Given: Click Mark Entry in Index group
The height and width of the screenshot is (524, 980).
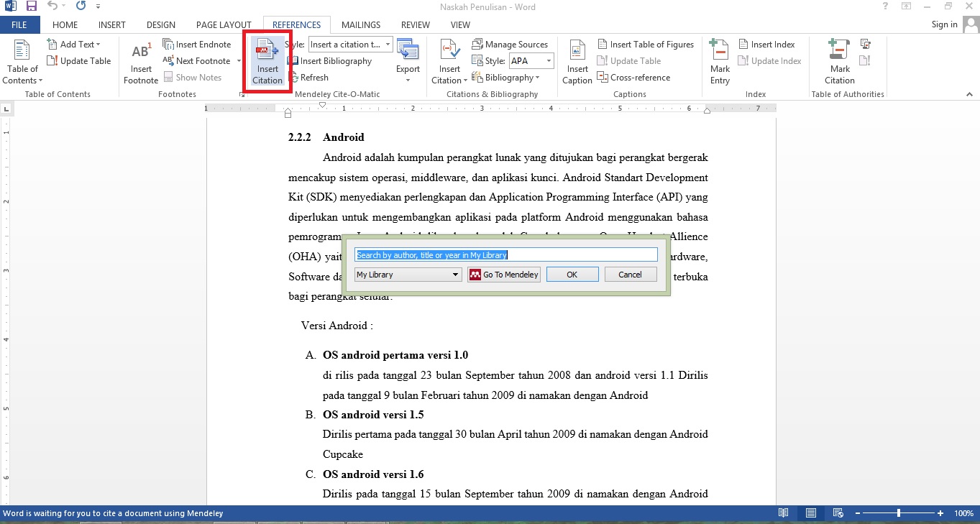Looking at the screenshot, I should tap(720, 62).
